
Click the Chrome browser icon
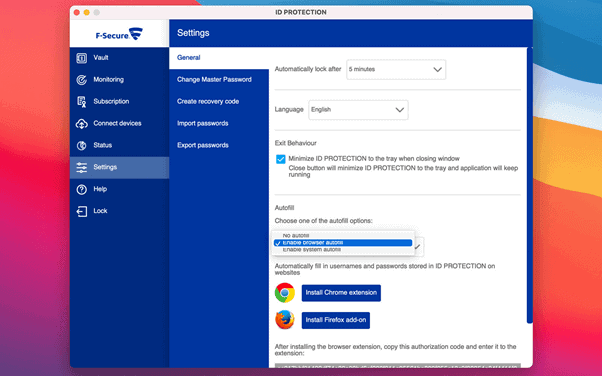point(284,293)
